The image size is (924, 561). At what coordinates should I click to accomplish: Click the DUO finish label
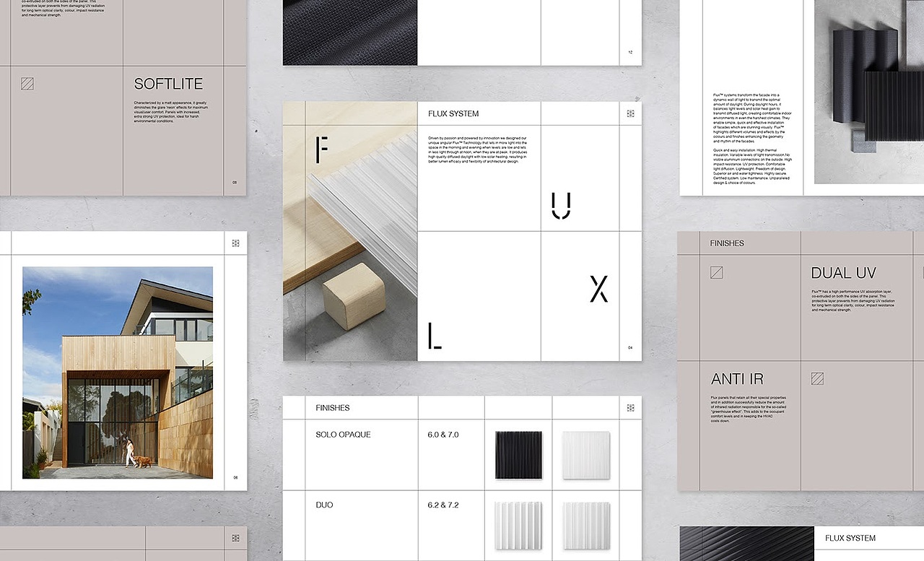point(324,505)
